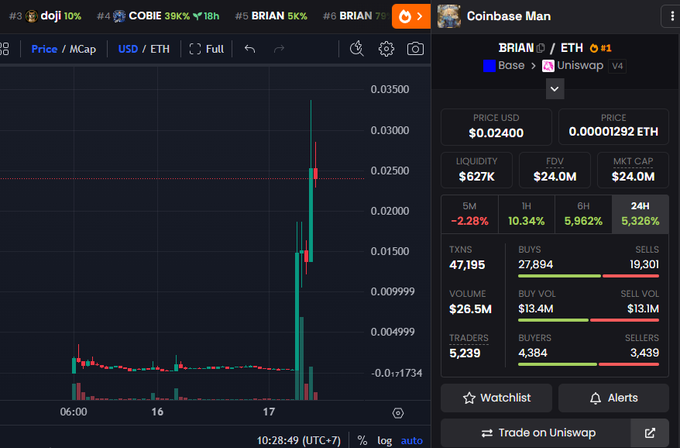Screen dimensions: 680x448
Task: Toggle auto scale on chart
Action: click(x=412, y=441)
